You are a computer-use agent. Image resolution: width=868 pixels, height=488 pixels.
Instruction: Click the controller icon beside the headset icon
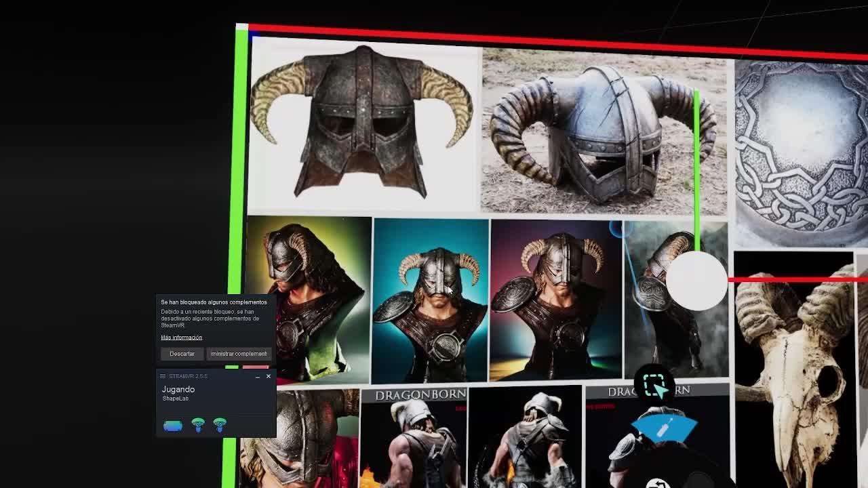(198, 425)
